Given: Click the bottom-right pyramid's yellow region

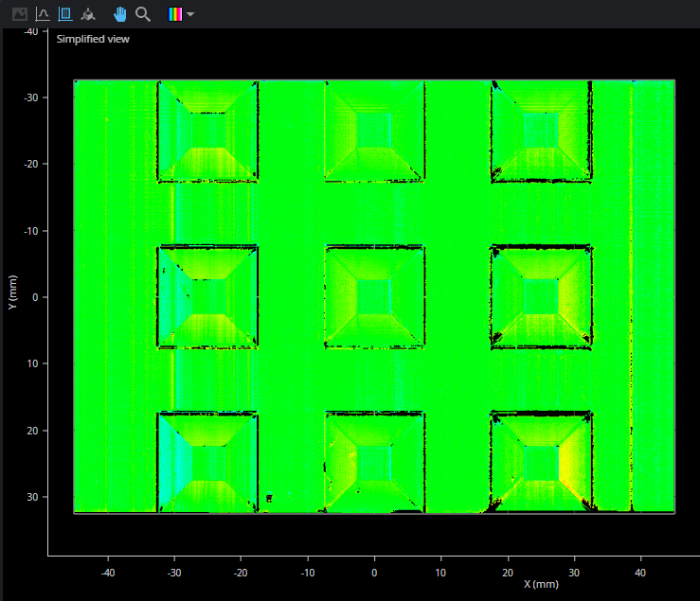Looking at the screenshot, I should point(570,464).
